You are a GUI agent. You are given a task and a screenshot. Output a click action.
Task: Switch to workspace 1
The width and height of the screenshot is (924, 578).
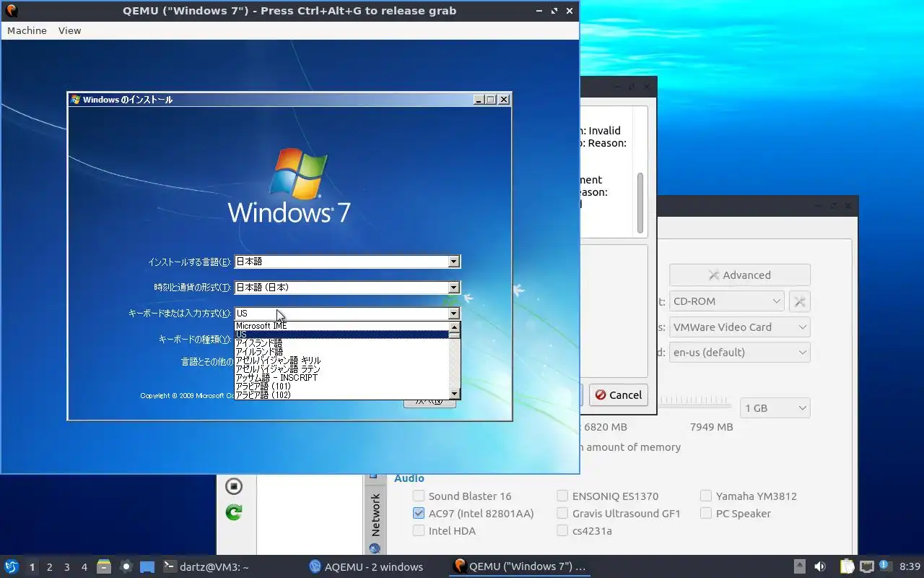pyautogui.click(x=32, y=567)
